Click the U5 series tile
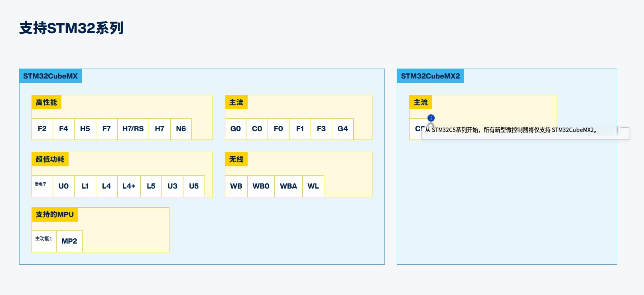 194,186
